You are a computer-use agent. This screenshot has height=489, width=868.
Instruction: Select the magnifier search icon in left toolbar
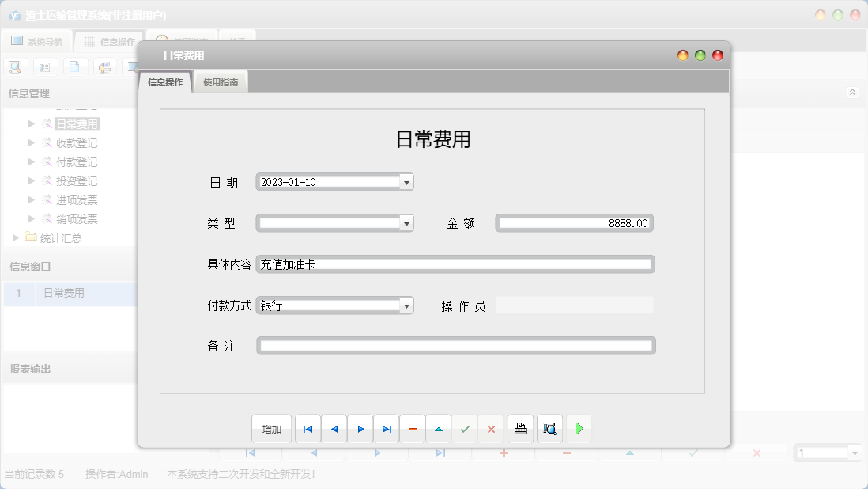pyautogui.click(x=14, y=66)
